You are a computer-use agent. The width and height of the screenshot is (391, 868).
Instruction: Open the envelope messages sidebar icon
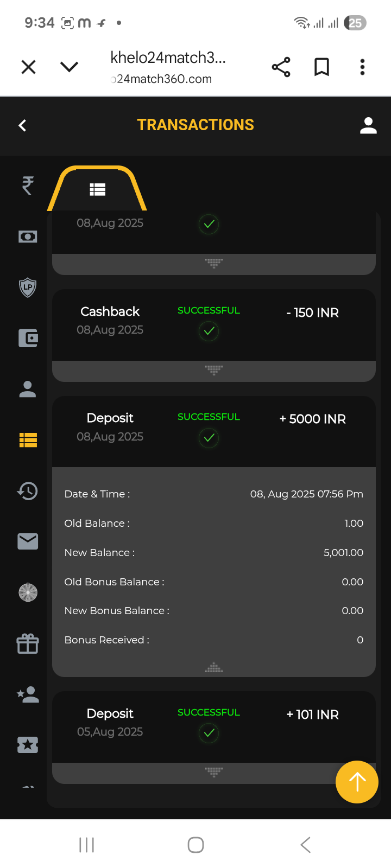tap(28, 541)
